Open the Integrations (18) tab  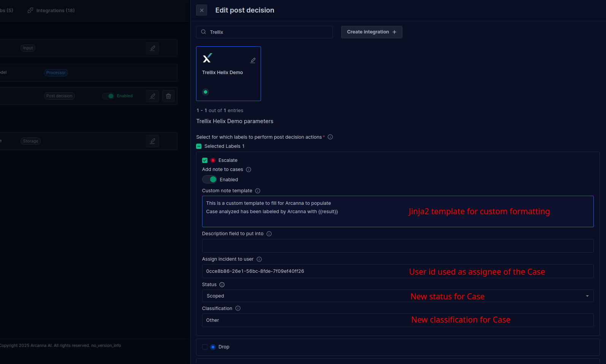[x=51, y=10]
